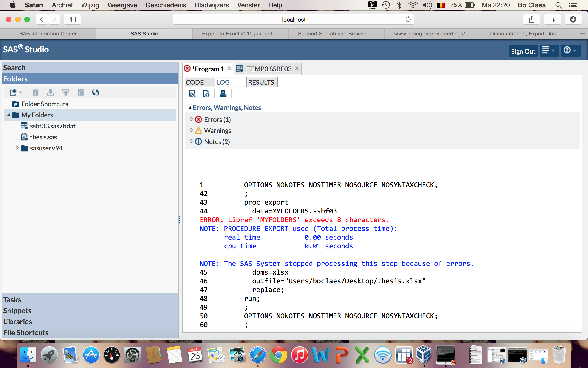Collapse the My Folders tree node
Screen dimensions: 588x368
point(9,115)
